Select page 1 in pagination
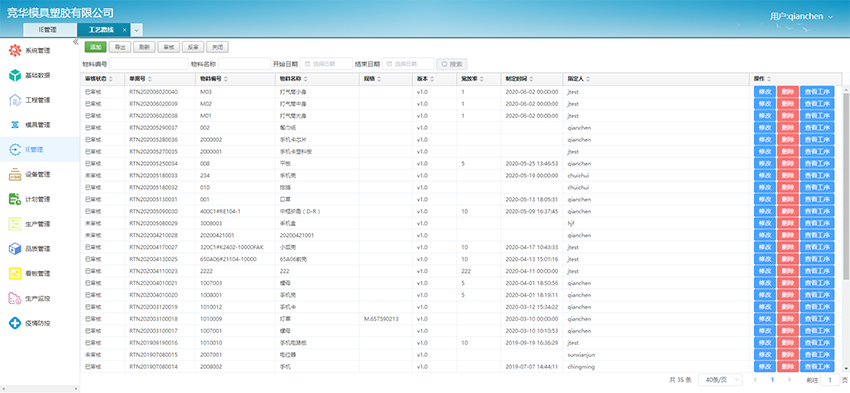Viewport: 850px width, 393px height. coord(772,380)
